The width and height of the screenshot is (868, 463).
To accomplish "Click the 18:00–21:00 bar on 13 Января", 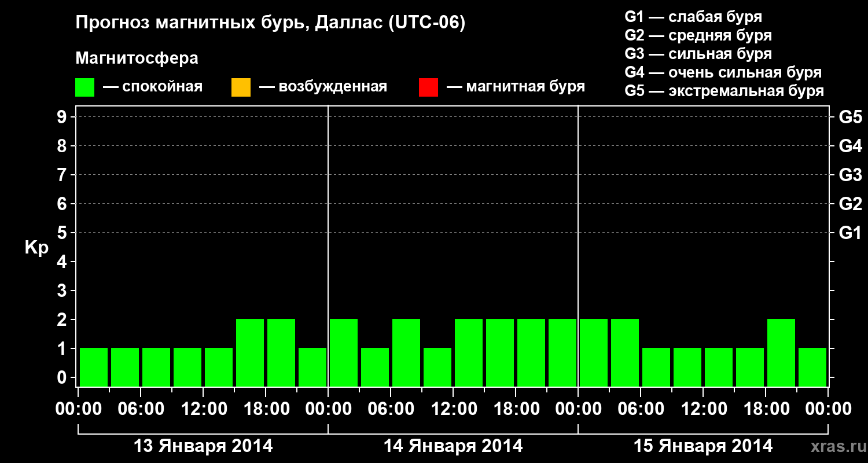I will point(281,352).
